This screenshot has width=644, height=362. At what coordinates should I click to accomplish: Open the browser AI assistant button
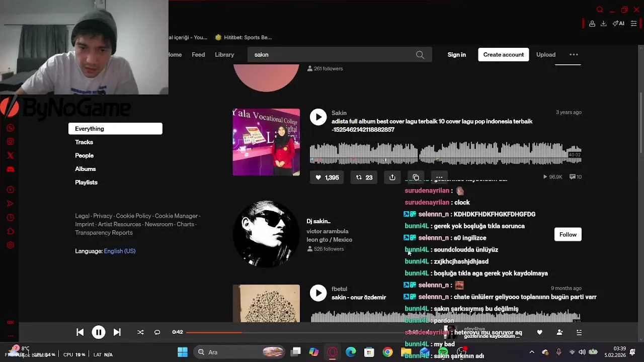click(618, 24)
